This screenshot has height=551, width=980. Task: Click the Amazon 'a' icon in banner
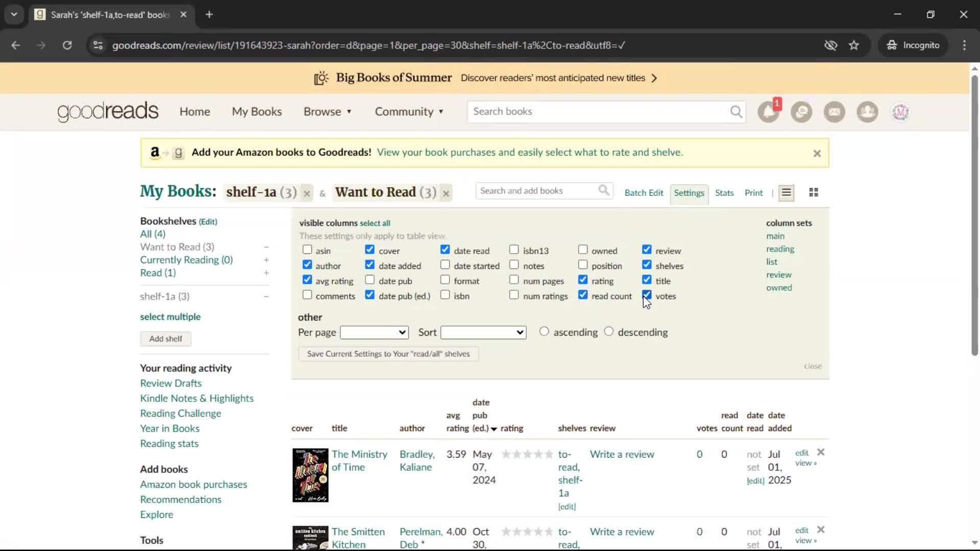point(155,153)
